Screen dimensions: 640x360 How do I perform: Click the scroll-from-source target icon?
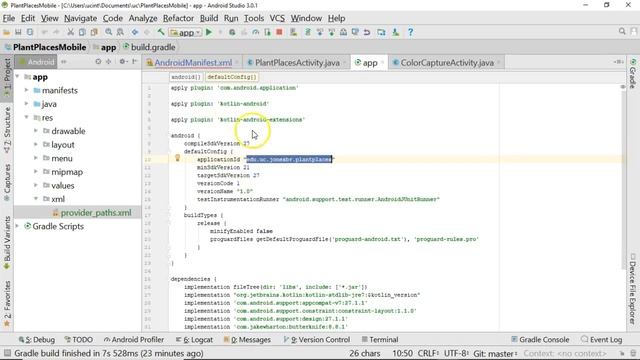point(98,62)
